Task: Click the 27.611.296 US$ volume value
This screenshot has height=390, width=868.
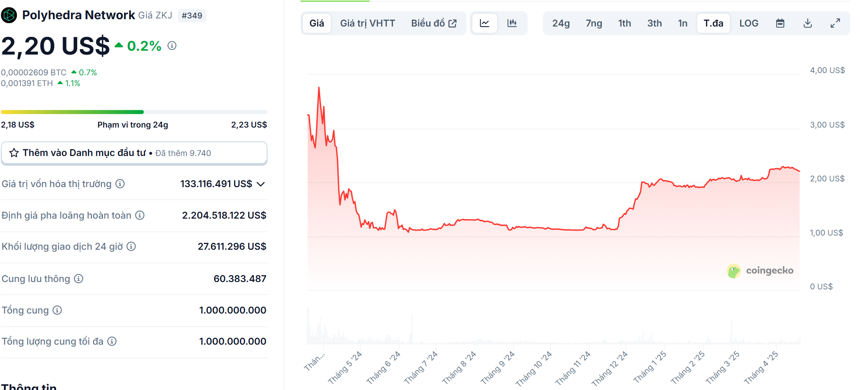Action: (x=232, y=246)
